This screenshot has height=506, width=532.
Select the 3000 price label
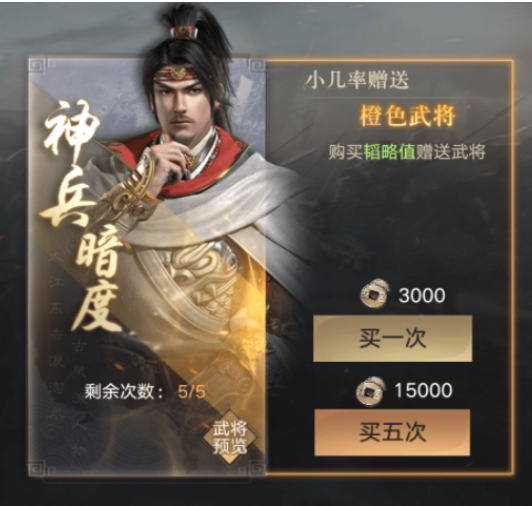pos(422,295)
